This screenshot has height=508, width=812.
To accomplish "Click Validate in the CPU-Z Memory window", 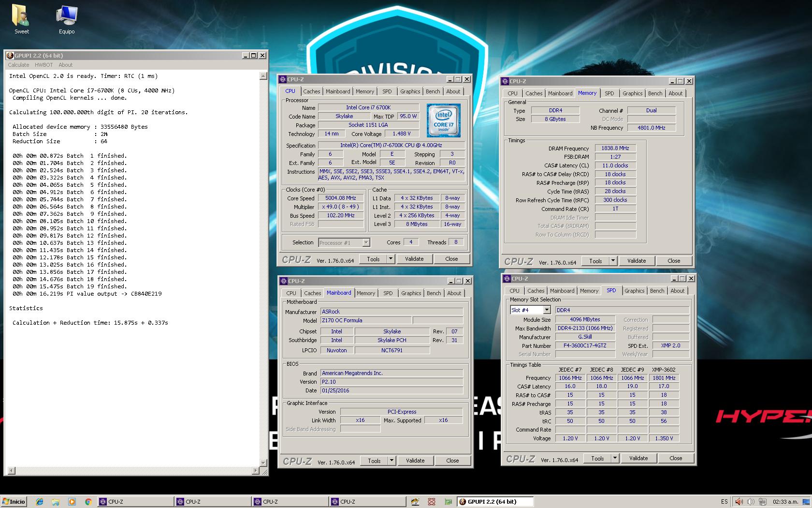I will (x=637, y=261).
